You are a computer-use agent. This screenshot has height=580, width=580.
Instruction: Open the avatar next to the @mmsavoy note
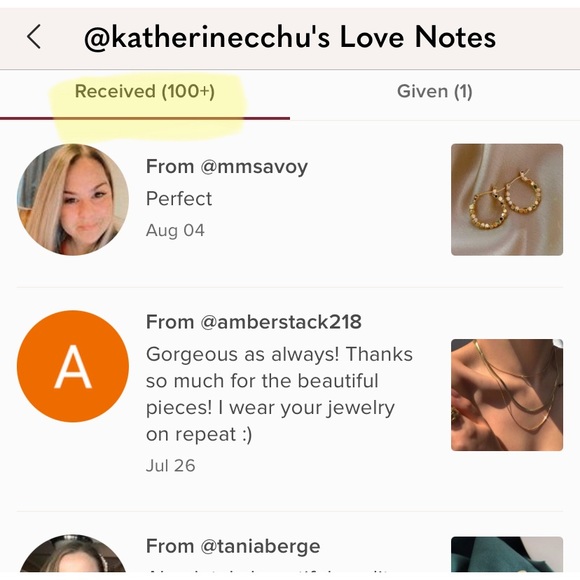point(73,199)
